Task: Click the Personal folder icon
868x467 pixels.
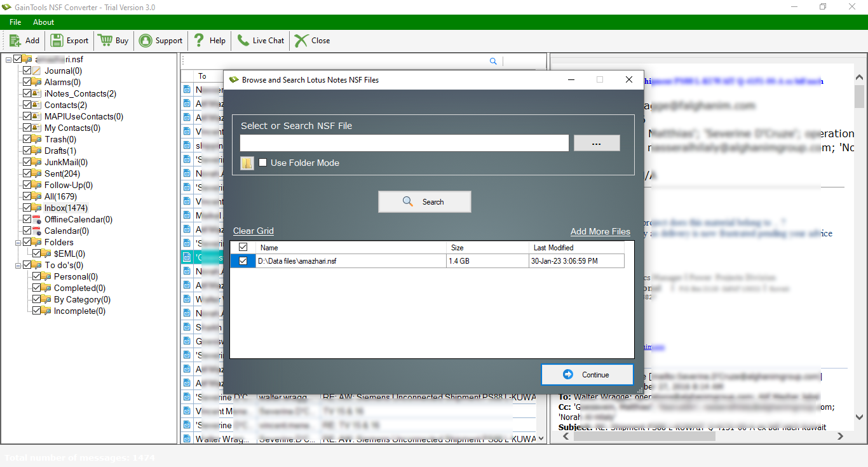Action: pyautogui.click(x=46, y=276)
